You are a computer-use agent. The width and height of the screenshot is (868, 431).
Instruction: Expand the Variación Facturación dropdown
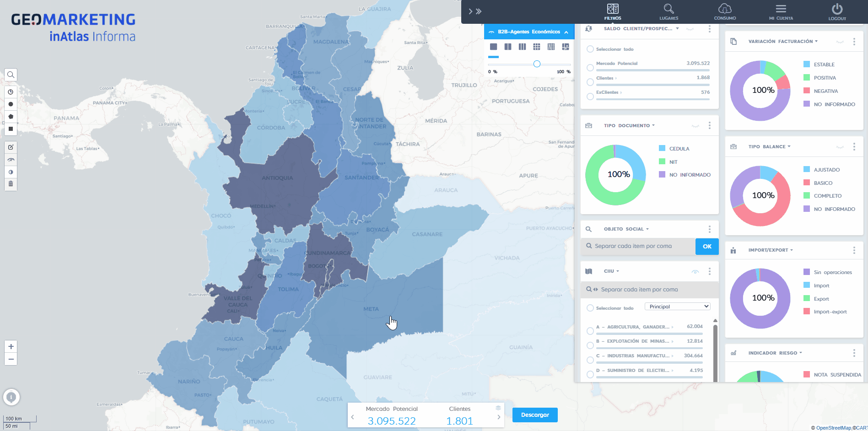point(816,41)
